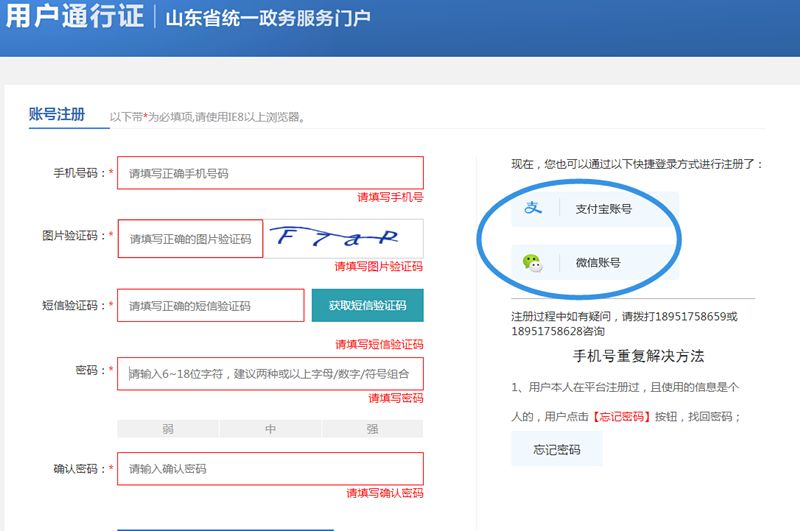Click the 用户通行证 header title
Viewport: 800px width, 531px height.
(x=75, y=15)
